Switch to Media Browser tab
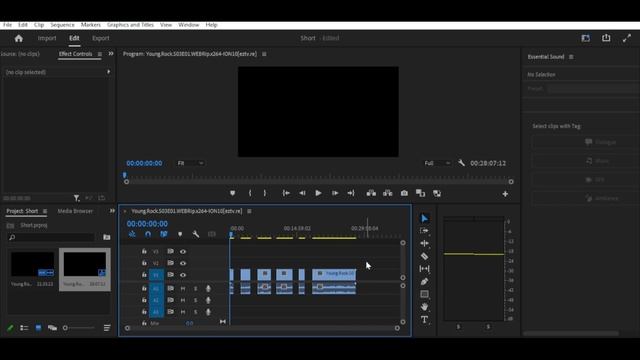Viewport: 640px width, 360px height. coord(75,211)
